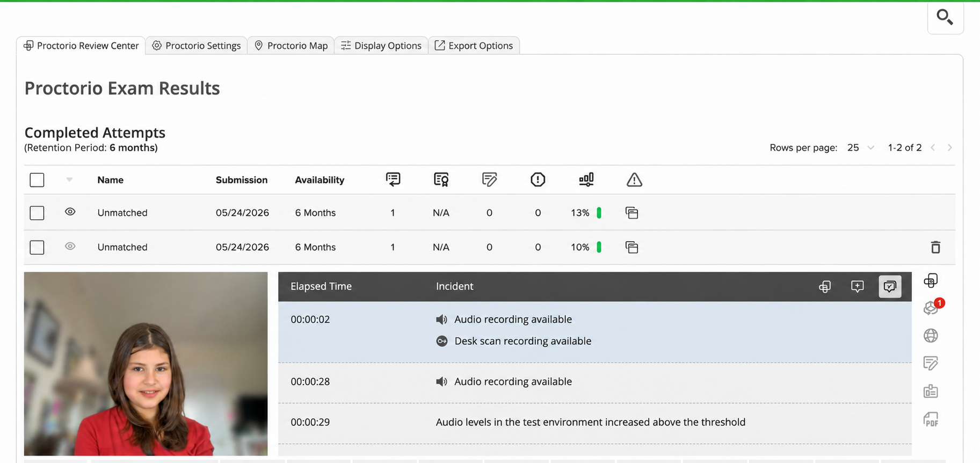
Task: Open the ID card icon in the side rail
Action: click(x=931, y=391)
